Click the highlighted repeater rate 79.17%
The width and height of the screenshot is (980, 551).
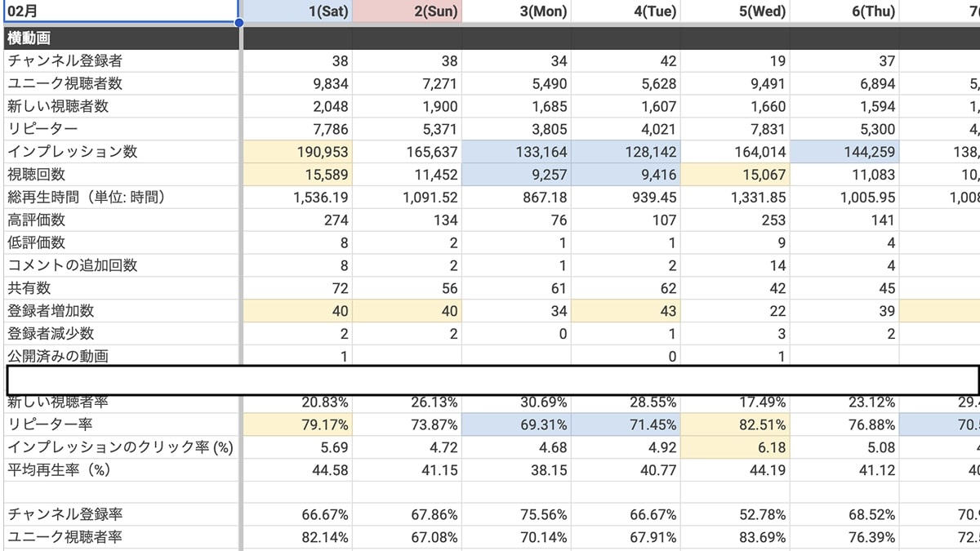(x=298, y=424)
